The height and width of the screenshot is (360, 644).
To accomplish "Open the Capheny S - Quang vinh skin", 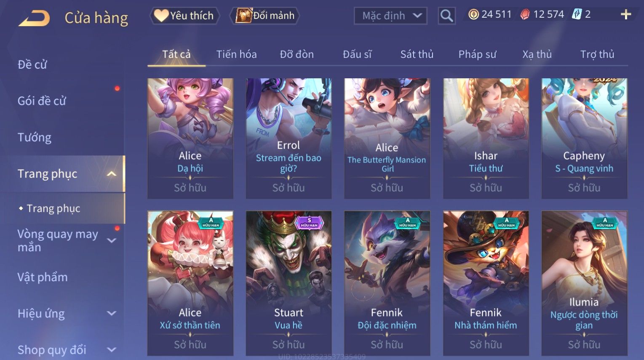I will (584, 139).
